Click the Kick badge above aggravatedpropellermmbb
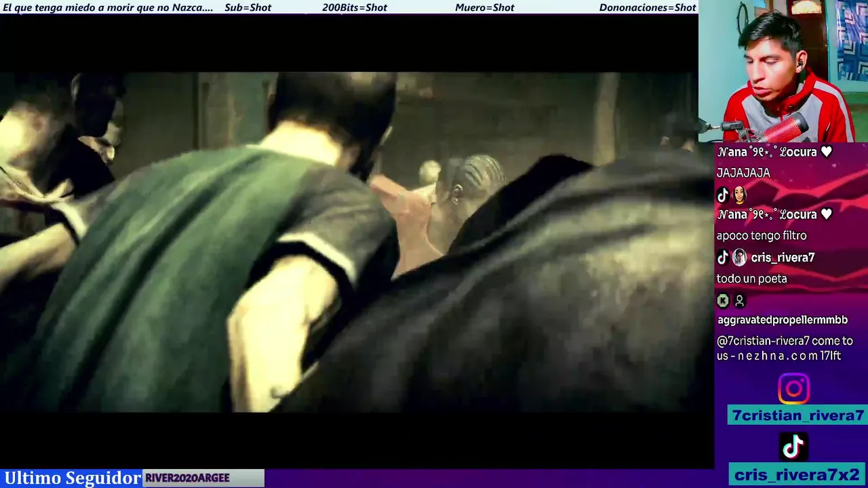The width and height of the screenshot is (868, 488). coord(723,300)
